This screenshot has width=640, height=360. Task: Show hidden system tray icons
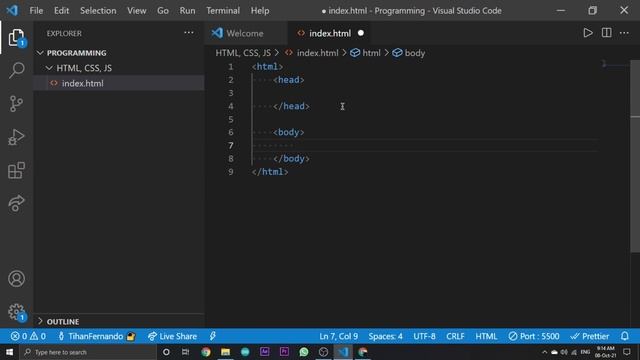(544, 352)
